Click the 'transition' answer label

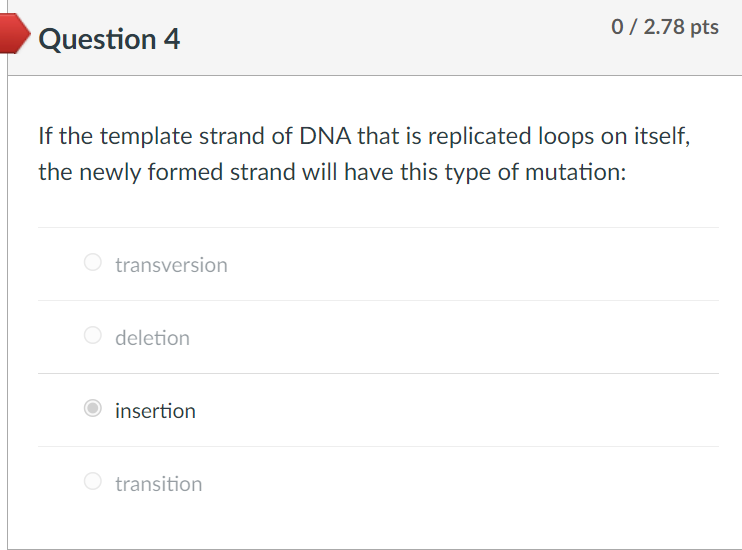[159, 483]
